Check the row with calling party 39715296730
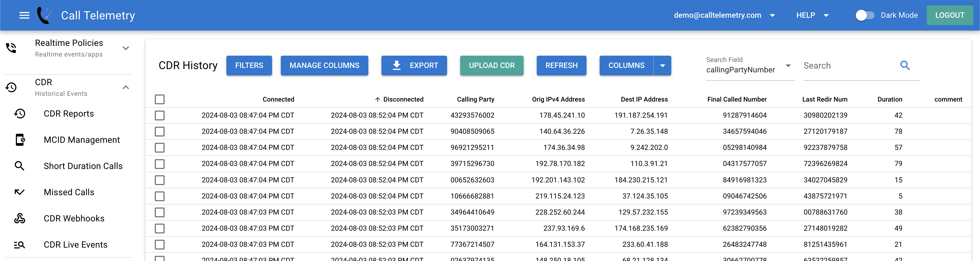 pyautogui.click(x=160, y=164)
